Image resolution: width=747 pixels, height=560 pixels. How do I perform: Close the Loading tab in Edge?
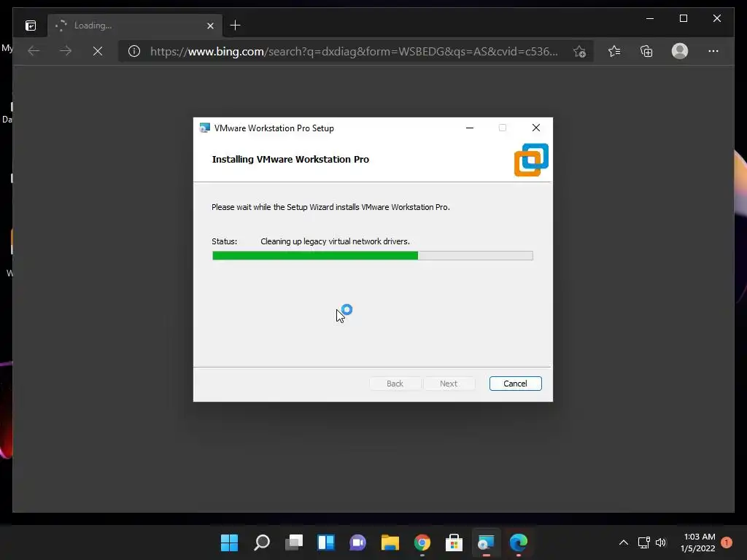click(x=210, y=26)
